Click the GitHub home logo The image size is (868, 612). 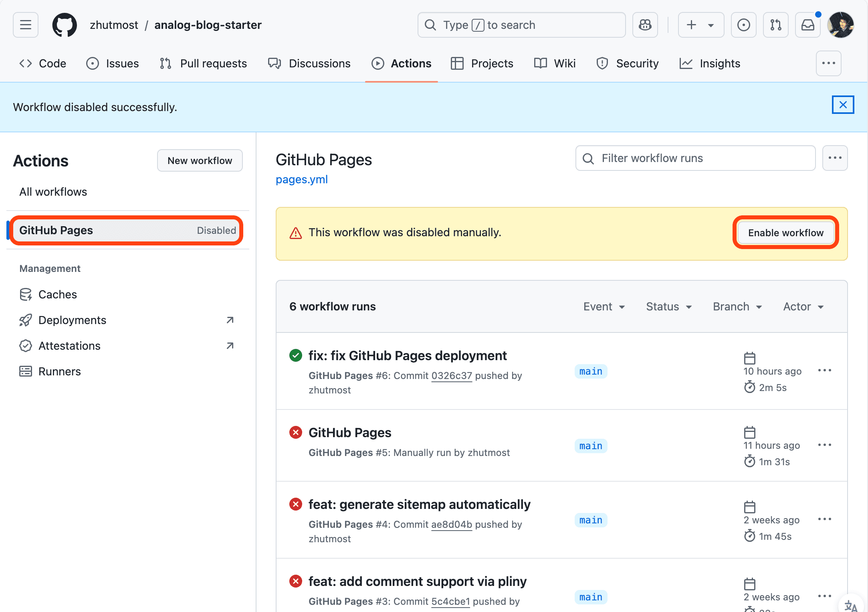point(65,25)
